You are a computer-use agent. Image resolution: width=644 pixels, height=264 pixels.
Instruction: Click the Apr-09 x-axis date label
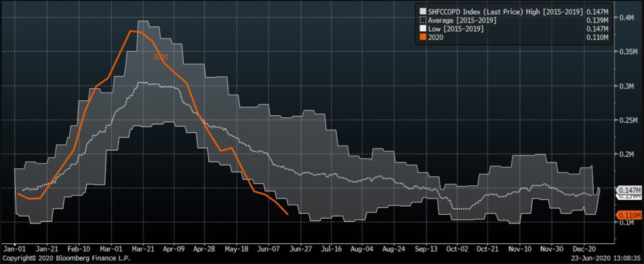(x=174, y=249)
